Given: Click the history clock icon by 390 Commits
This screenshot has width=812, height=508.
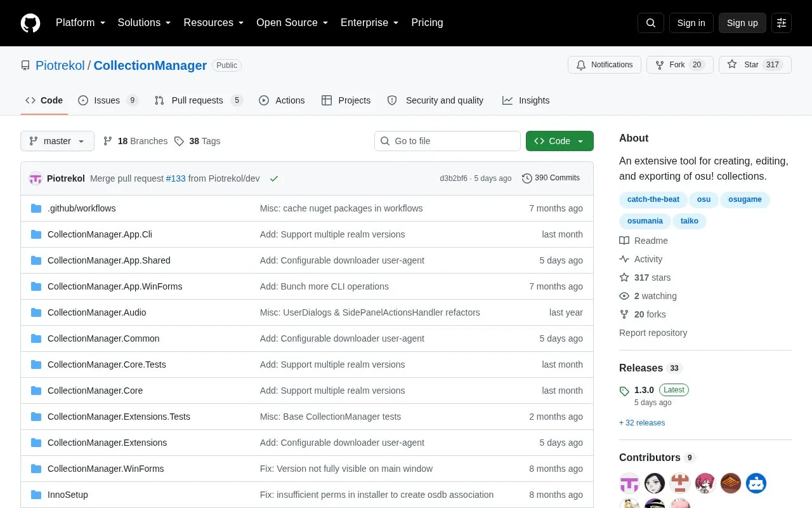Looking at the screenshot, I should coord(527,178).
